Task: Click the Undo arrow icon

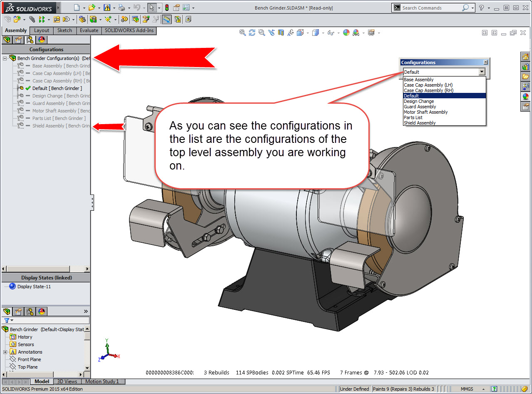Action: tap(137, 7)
